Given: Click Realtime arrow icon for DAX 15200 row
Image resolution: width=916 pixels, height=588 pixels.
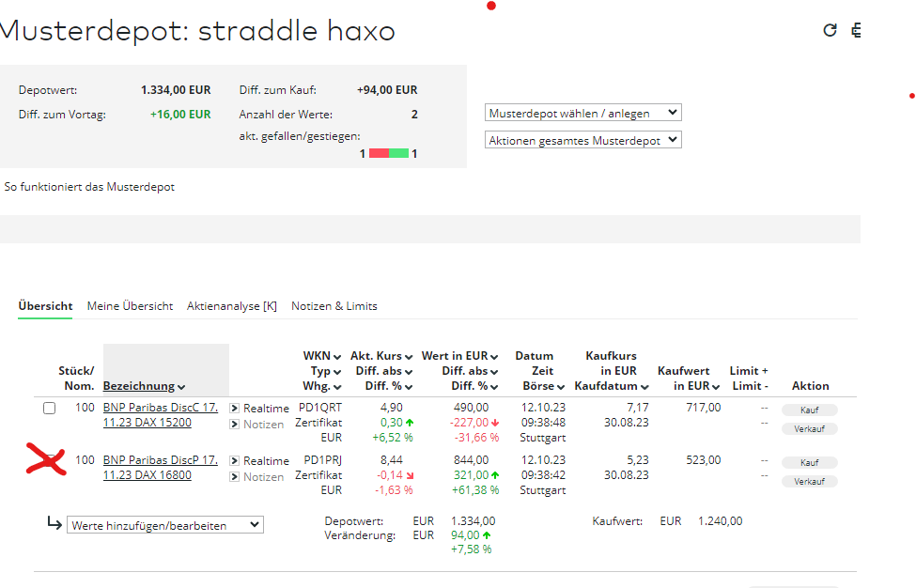Looking at the screenshot, I should (x=235, y=409).
